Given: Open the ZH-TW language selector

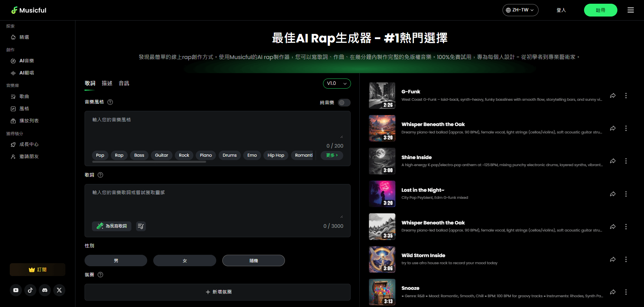Looking at the screenshot, I should tap(520, 10).
